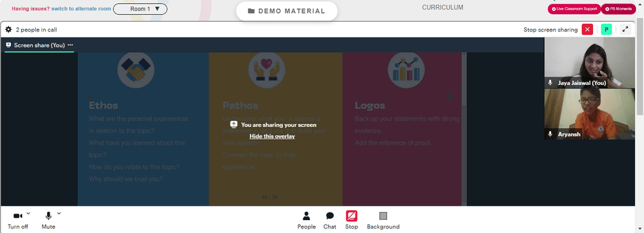The height and width of the screenshot is (233, 644).
Task: Enter fullscreen with the expand arrows icon
Action: [625, 30]
